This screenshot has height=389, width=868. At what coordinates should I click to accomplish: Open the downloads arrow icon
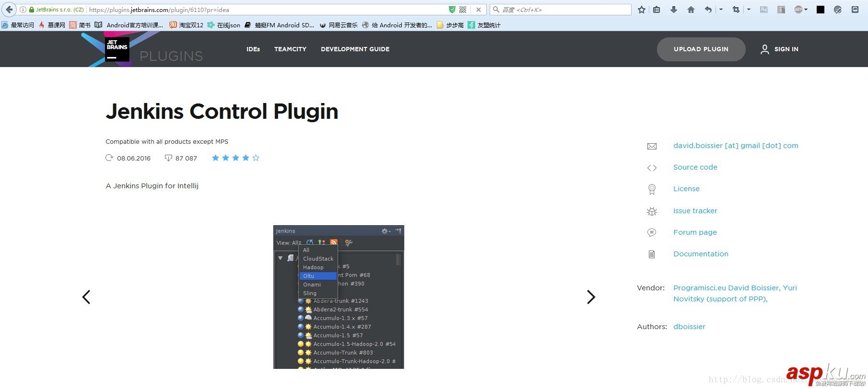coord(674,10)
